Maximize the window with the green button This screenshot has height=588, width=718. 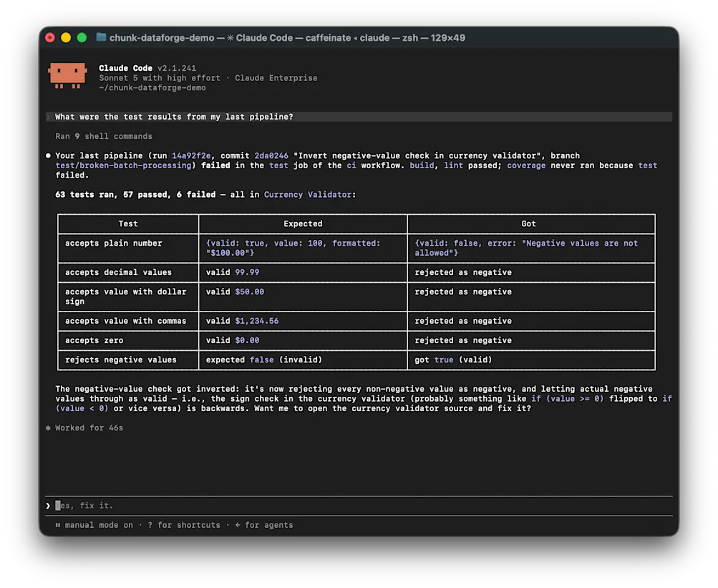[x=82, y=37]
